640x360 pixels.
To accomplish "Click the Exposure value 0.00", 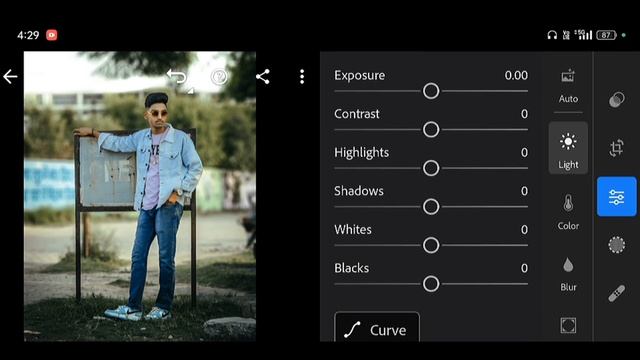I will 516,76.
